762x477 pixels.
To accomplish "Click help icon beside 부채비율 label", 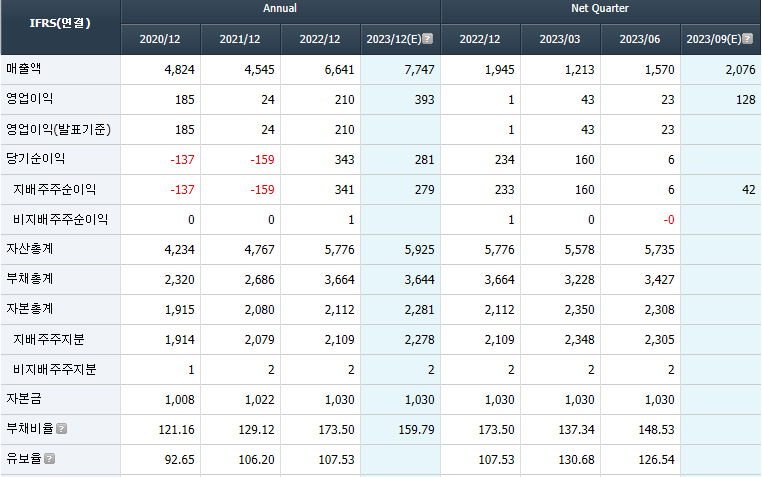I will [x=61, y=429].
